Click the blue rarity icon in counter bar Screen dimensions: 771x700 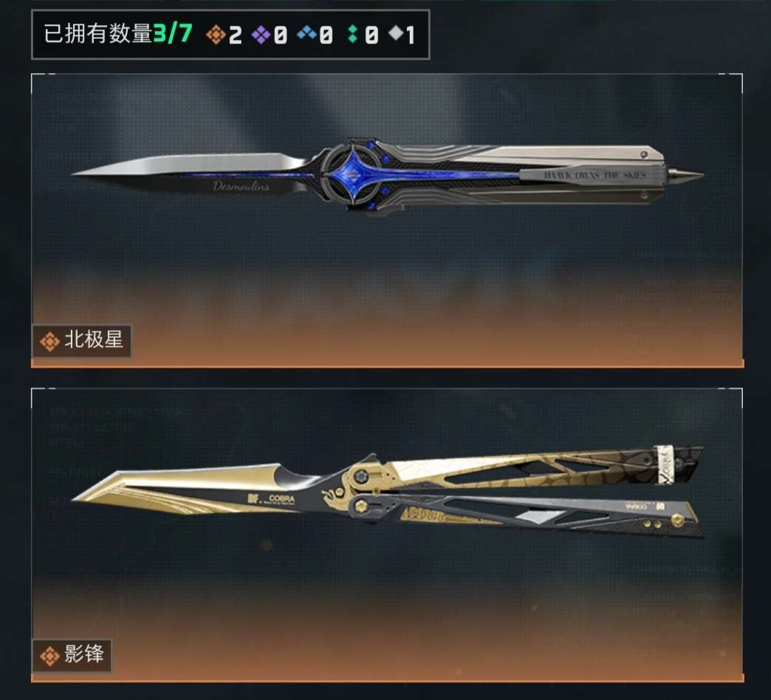[x=306, y=33]
